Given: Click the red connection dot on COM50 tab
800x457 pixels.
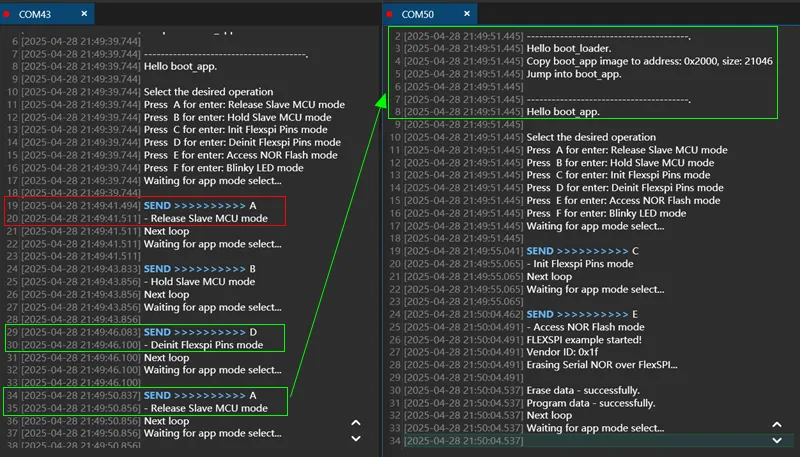Looking at the screenshot, I should (389, 14).
